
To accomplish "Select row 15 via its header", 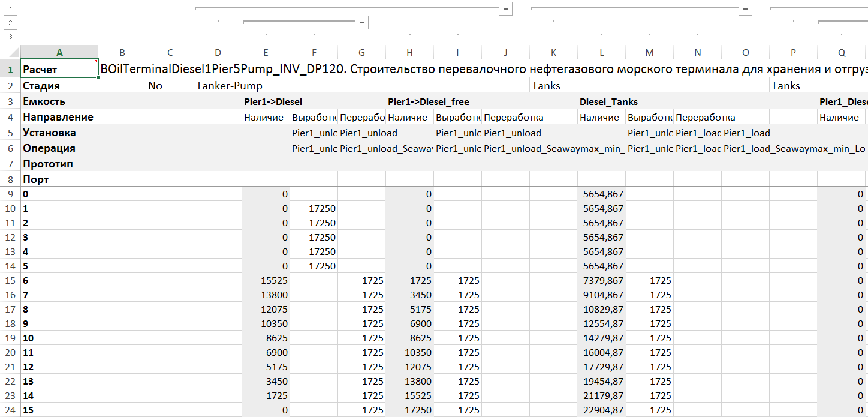I will (10, 280).
